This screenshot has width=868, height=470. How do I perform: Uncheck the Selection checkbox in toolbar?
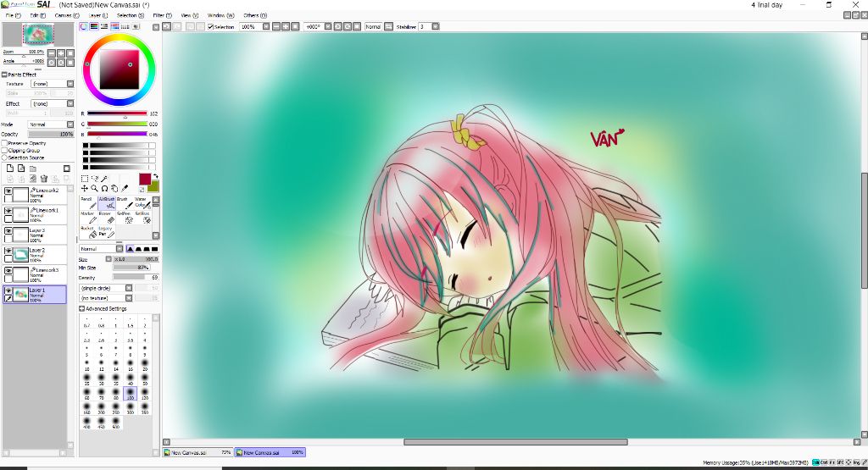[x=210, y=26]
